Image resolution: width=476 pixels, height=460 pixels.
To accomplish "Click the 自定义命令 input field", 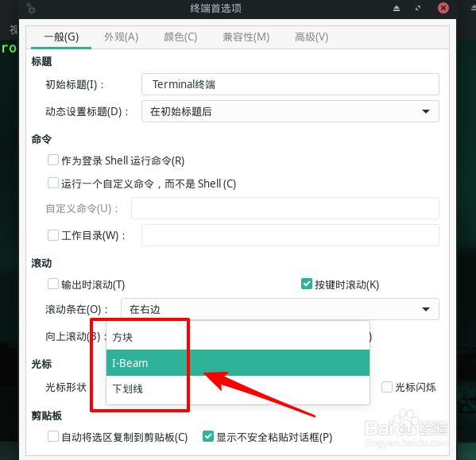I will pyautogui.click(x=284, y=208).
